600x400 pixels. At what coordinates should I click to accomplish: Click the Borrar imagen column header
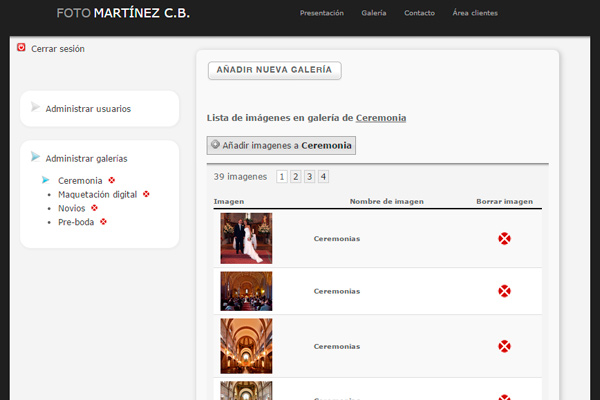[x=504, y=201]
